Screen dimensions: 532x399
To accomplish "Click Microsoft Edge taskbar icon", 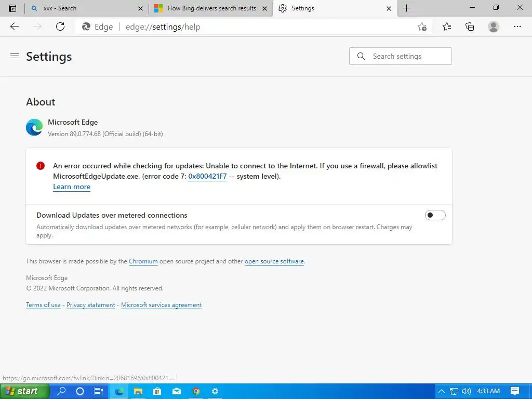I will [118, 391].
